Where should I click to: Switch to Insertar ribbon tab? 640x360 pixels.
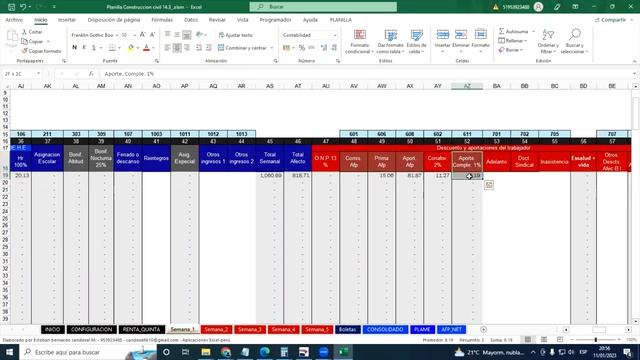(67, 20)
